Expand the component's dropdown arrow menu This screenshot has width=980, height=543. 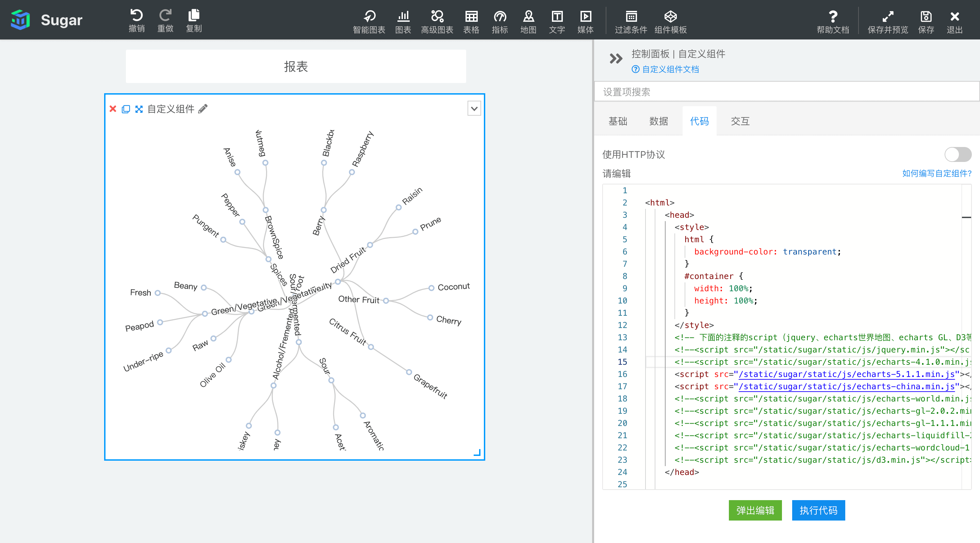pos(474,109)
